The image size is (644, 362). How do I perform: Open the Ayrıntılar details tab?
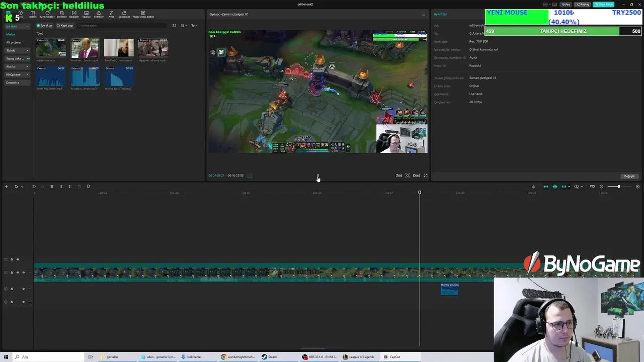click(440, 14)
